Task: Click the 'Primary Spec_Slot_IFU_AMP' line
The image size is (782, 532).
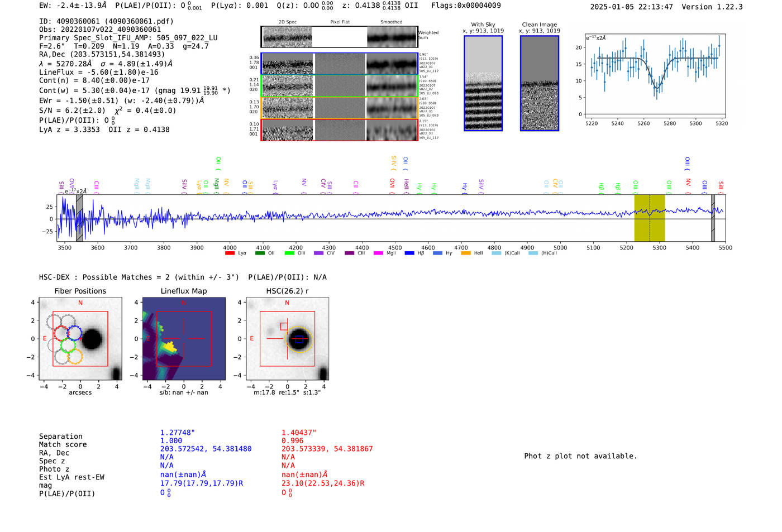Action: (128, 38)
